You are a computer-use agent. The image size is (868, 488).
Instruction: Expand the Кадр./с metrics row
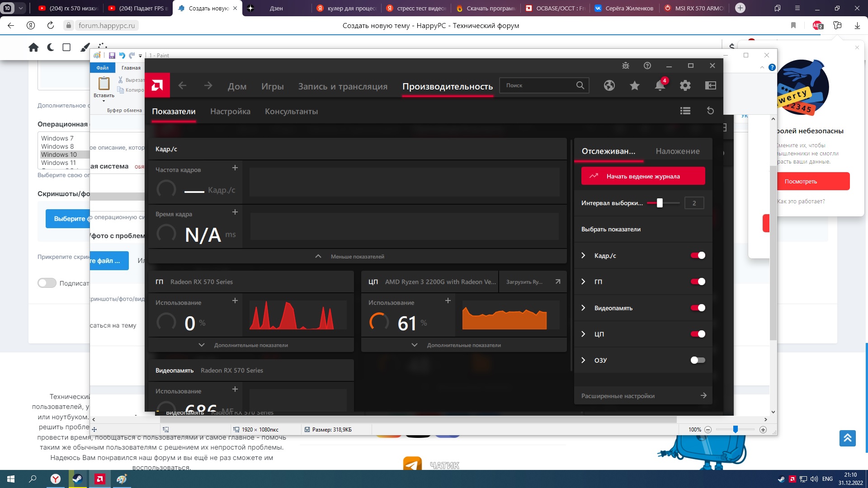click(583, 255)
